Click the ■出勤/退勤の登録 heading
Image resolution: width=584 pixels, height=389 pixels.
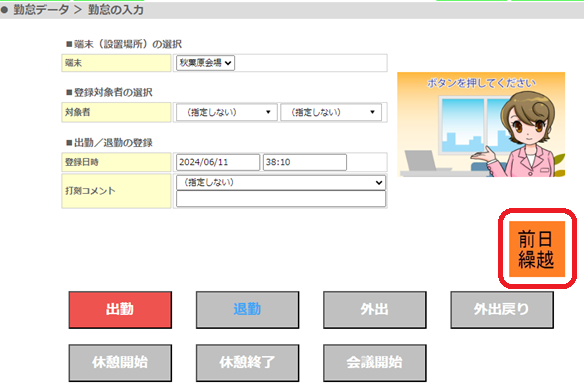coord(109,143)
